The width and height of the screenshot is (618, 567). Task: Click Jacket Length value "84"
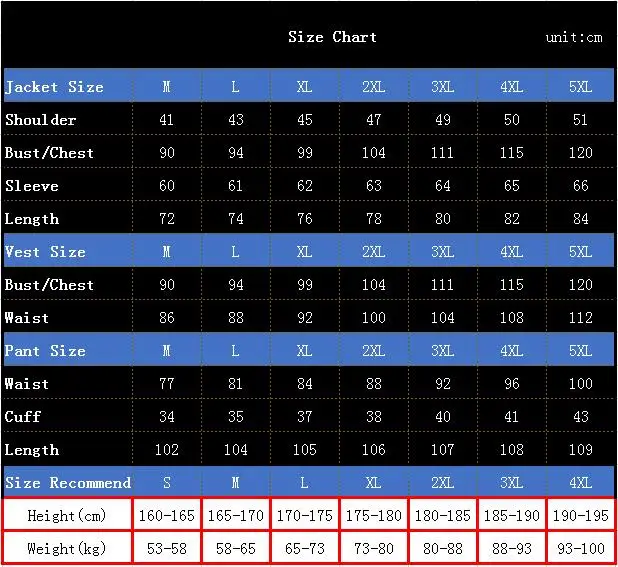click(581, 219)
